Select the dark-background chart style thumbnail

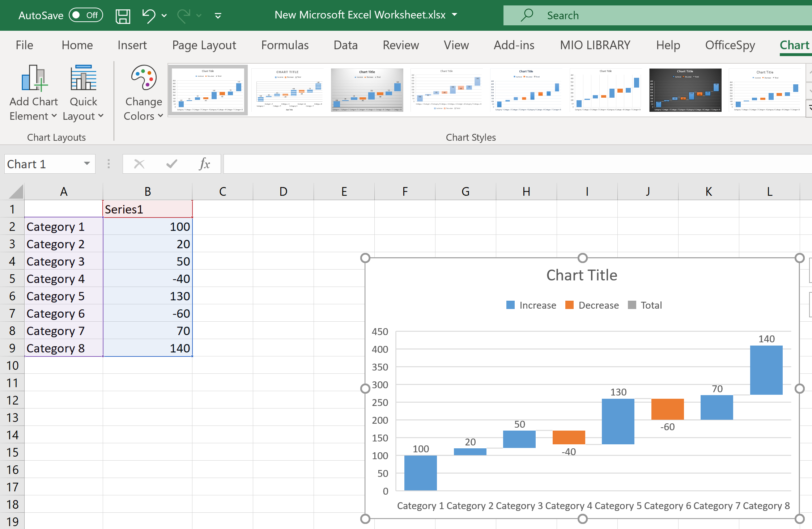[685, 90]
